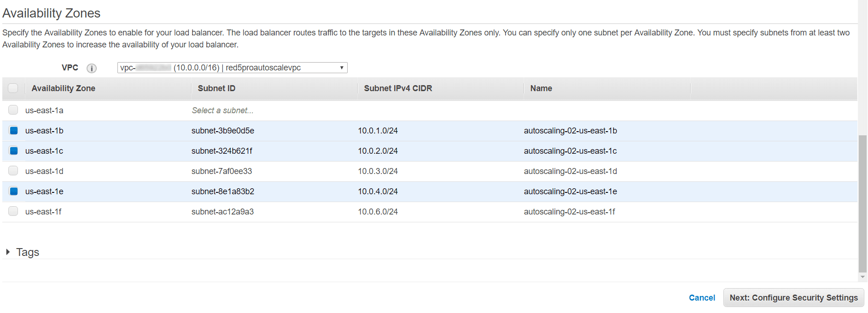Click the VPC info icon
Screen dimensions: 868x313
92,68
